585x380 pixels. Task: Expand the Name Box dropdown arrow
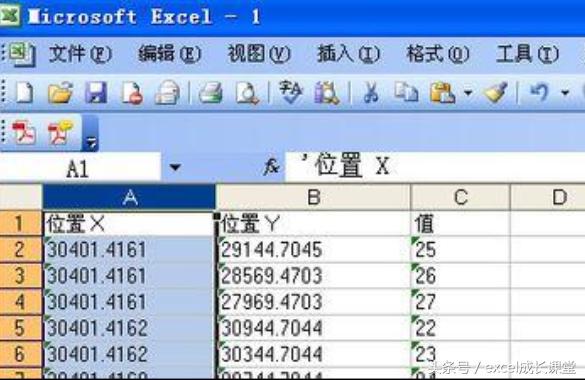tap(175, 167)
